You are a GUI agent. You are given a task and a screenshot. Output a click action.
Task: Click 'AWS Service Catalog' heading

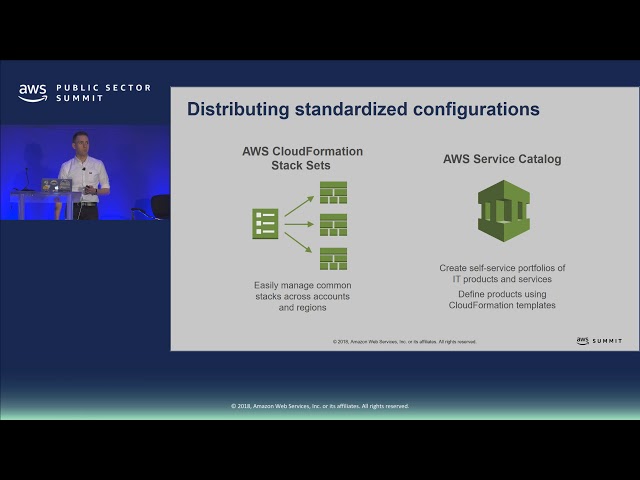(502, 159)
